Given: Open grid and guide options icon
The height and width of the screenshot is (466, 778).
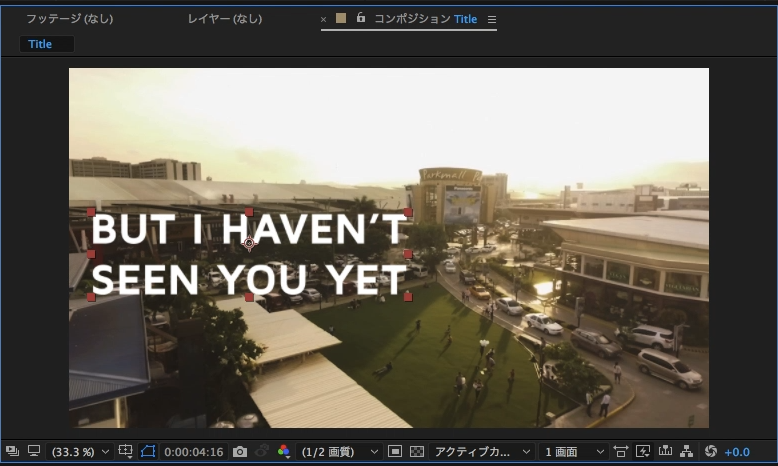Looking at the screenshot, I should pos(126,451).
